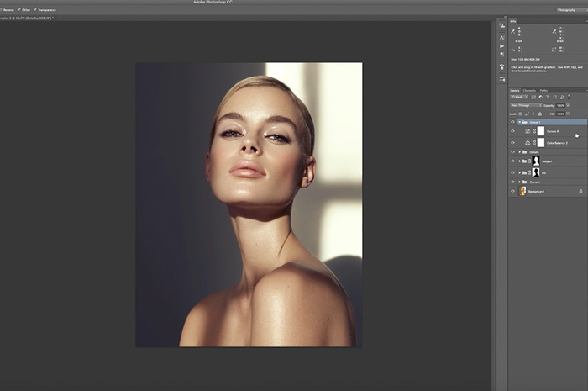Hide the Curves adjustment layer

512,131
